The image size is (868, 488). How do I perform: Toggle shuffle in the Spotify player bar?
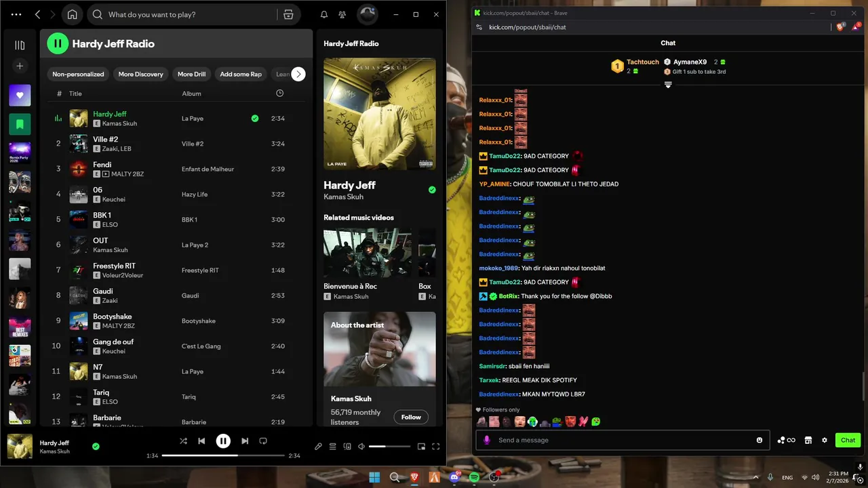coord(183,441)
